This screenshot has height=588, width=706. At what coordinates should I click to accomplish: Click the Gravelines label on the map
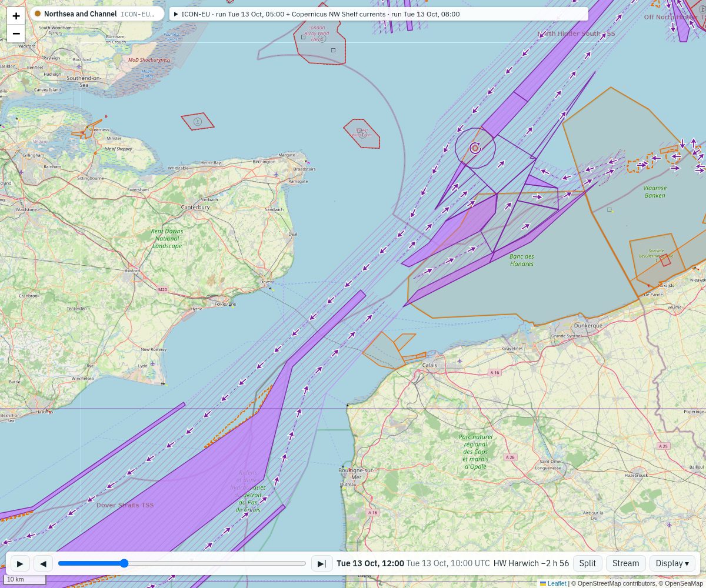click(512, 348)
